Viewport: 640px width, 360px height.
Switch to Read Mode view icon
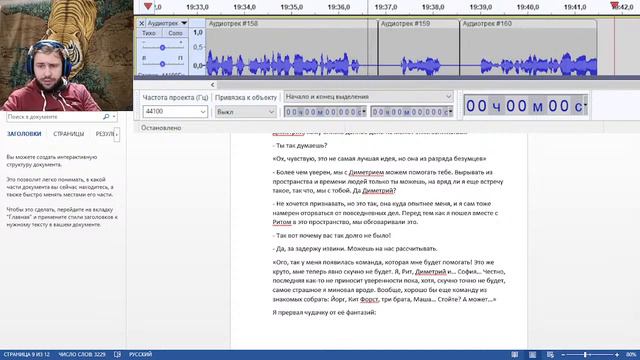click(515, 355)
